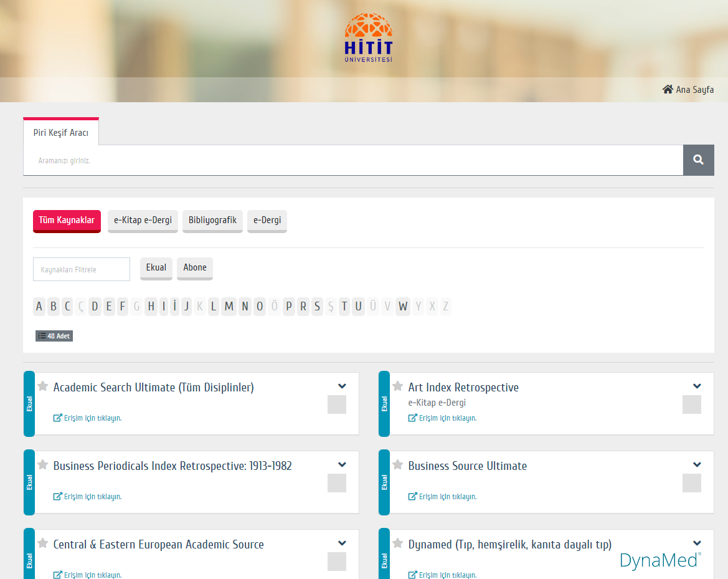Viewport: 728px width, 579px height.
Task: Star the Business Source Ultimate resource
Action: tap(397, 465)
